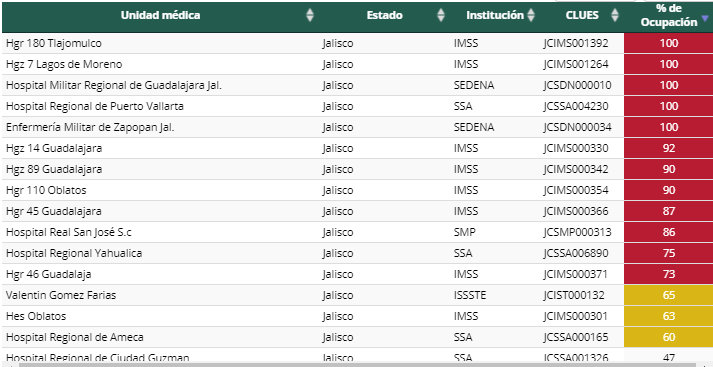Click the yellow 65 occupancy cell

pos(668,295)
